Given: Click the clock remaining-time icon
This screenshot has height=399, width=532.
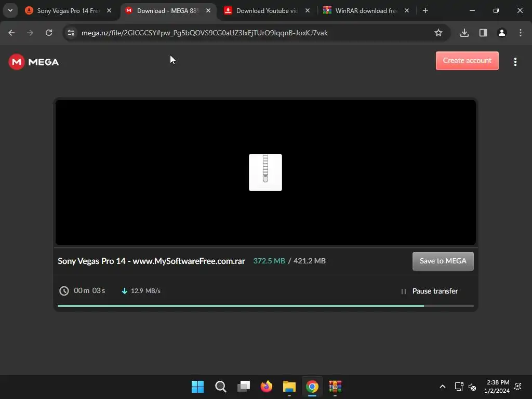Looking at the screenshot, I should pyautogui.click(x=64, y=291).
